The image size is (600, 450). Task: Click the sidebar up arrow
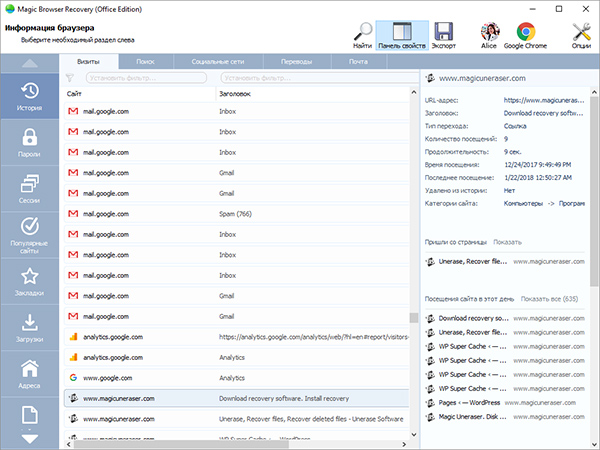pos(29,64)
